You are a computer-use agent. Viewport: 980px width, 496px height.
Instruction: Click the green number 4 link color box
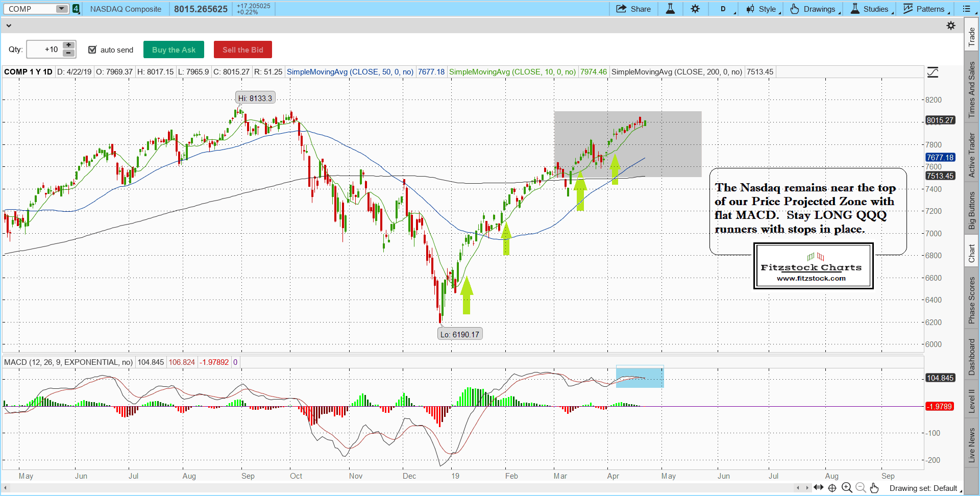tap(76, 9)
